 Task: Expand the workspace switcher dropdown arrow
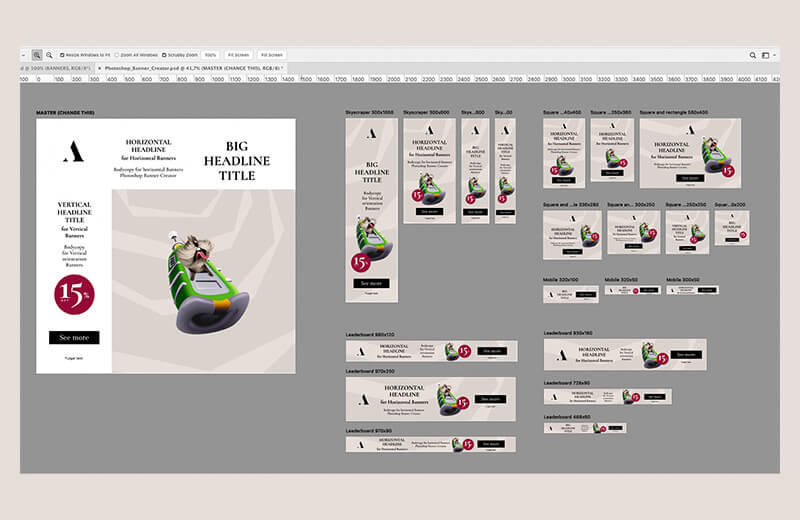[x=775, y=55]
